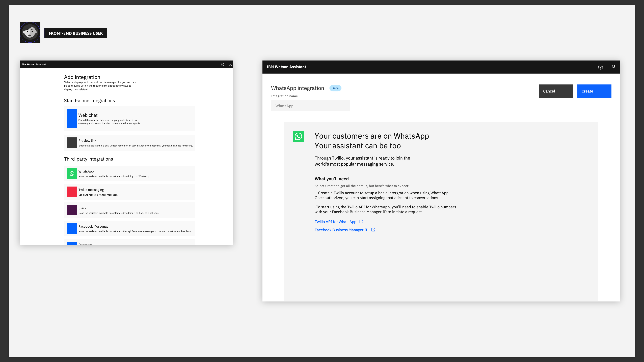Image resolution: width=644 pixels, height=362 pixels.
Task: Select the Facebook Messenger row title
Action: click(94, 227)
